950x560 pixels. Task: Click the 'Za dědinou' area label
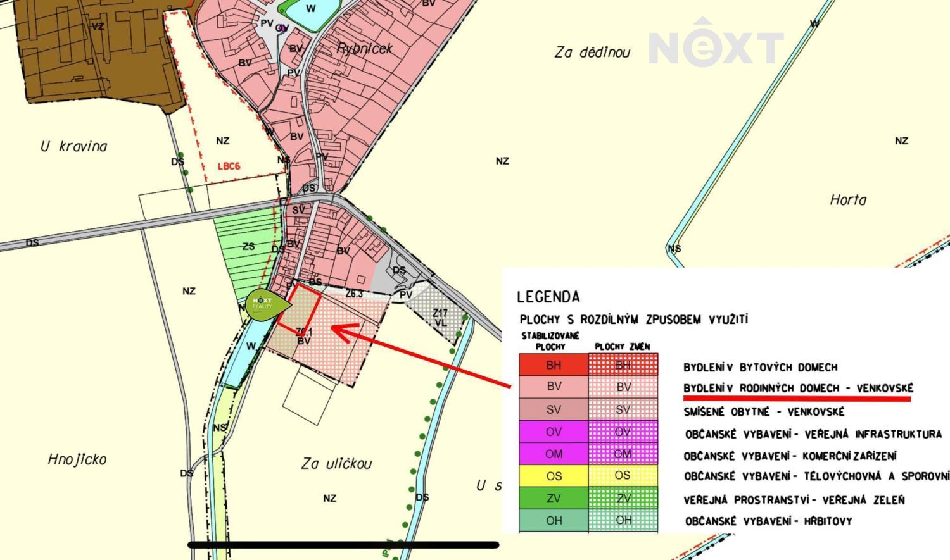click(x=592, y=53)
